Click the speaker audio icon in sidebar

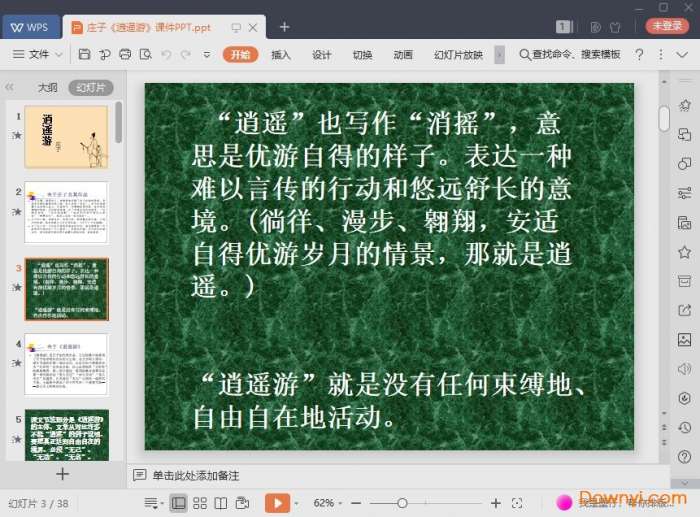click(x=684, y=369)
